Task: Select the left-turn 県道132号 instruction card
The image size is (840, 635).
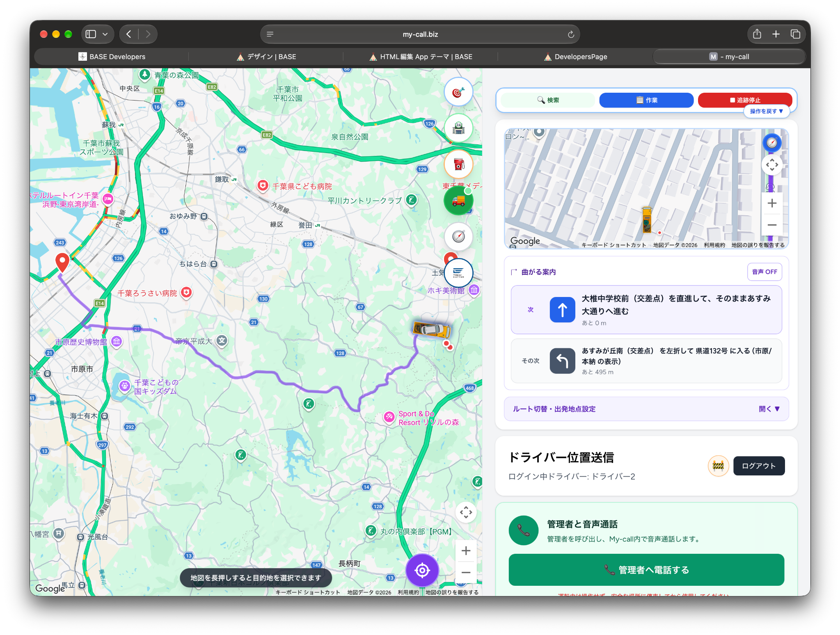Action: pos(646,361)
